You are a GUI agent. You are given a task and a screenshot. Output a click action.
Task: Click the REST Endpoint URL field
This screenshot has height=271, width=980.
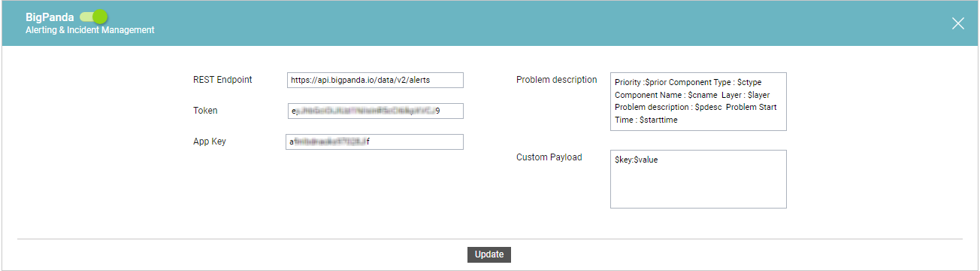coord(375,80)
